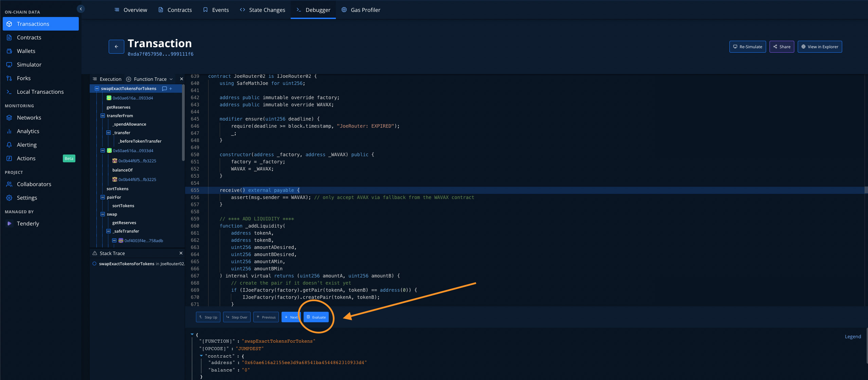Close the Stack Trace panel
The image size is (868, 380).
click(x=181, y=253)
